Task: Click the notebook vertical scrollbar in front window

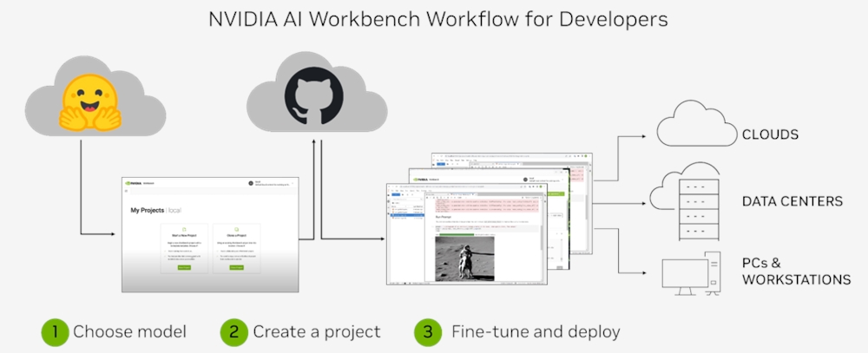Action: (x=542, y=238)
